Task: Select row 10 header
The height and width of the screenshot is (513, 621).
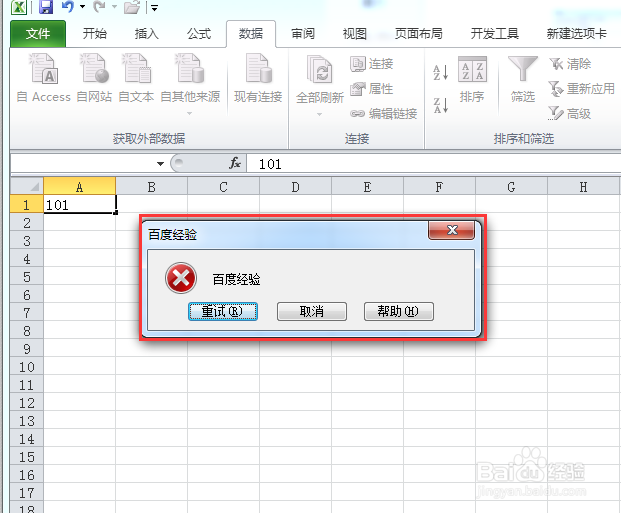Action: point(27,367)
